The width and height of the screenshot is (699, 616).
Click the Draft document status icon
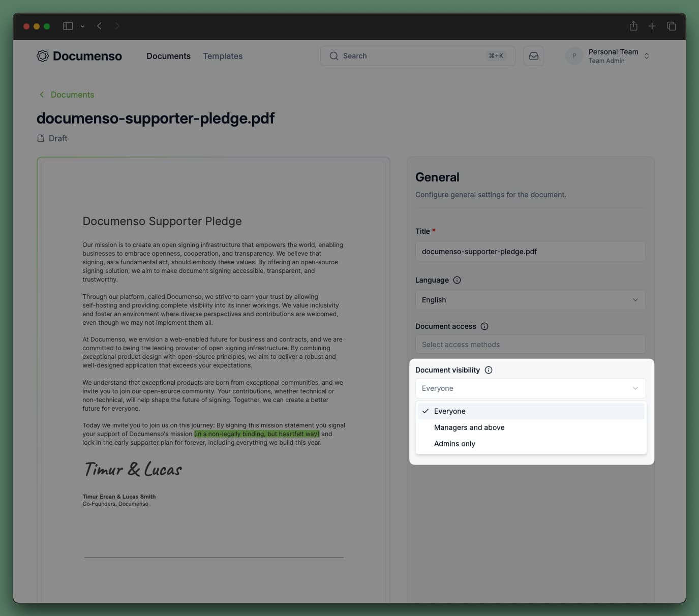point(41,138)
